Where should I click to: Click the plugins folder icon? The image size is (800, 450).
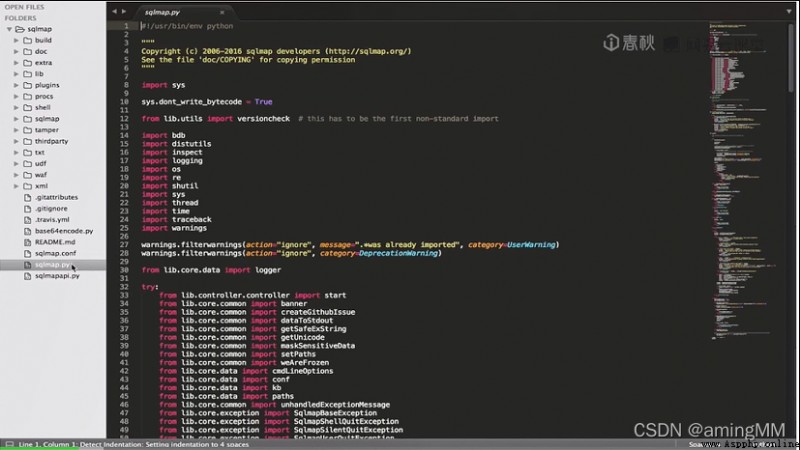click(x=28, y=85)
